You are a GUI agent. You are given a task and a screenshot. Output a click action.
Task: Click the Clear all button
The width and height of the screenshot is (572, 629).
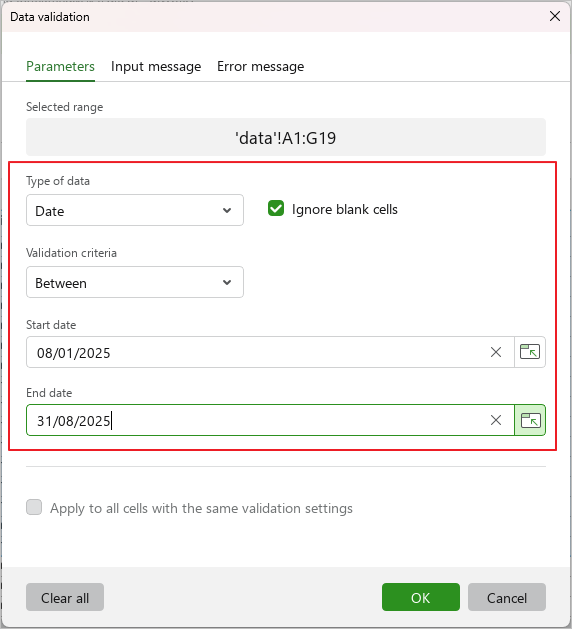tap(65, 597)
